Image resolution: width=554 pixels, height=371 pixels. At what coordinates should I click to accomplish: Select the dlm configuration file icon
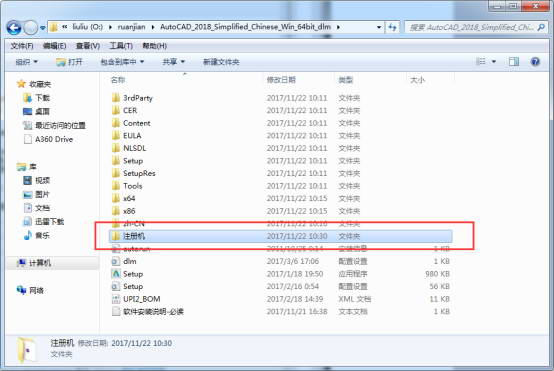pyautogui.click(x=116, y=261)
